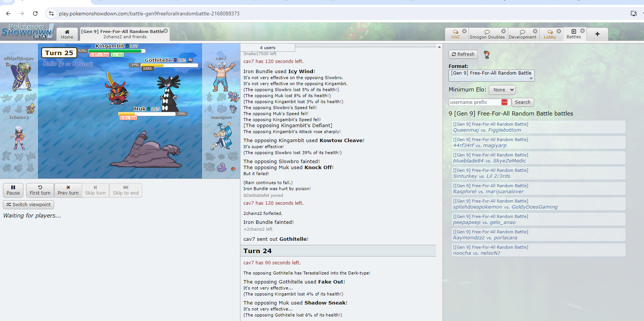The width and height of the screenshot is (644, 321).
Task: Pause the battle replay
Action: tap(13, 190)
